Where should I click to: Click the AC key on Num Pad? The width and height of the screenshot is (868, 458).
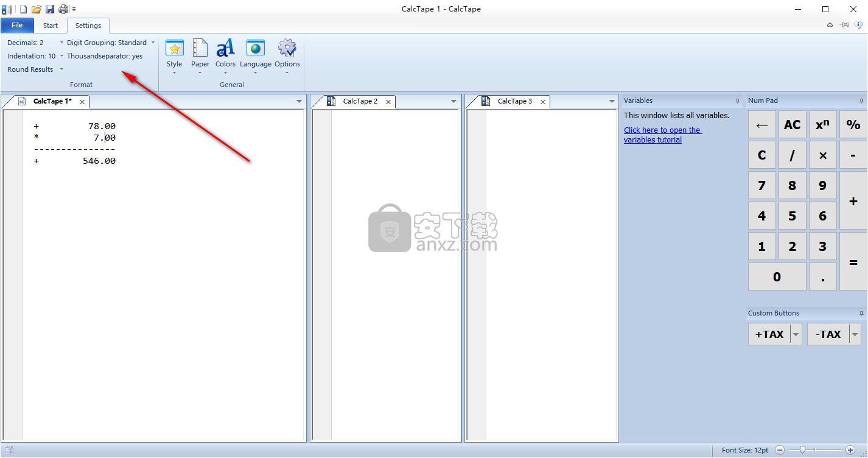tap(793, 124)
